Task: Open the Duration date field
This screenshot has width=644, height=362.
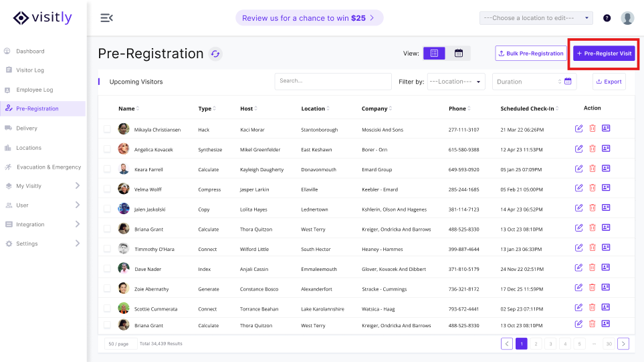Action: click(x=534, y=82)
